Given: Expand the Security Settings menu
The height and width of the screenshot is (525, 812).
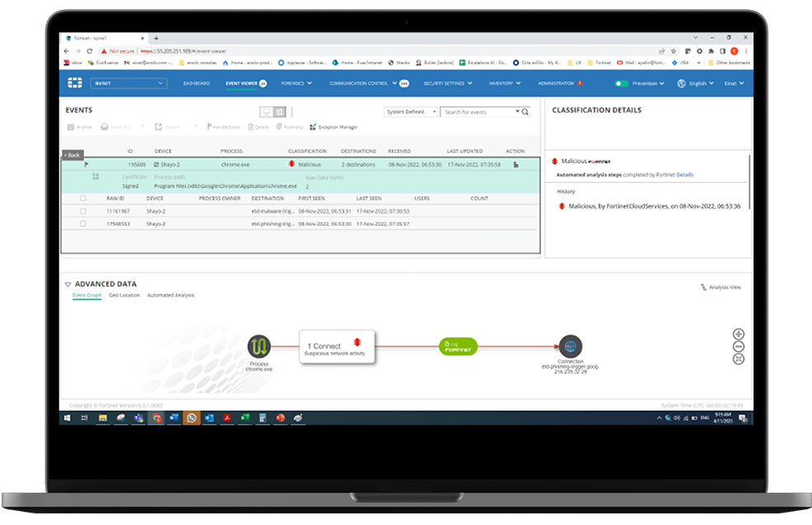Looking at the screenshot, I should (447, 83).
